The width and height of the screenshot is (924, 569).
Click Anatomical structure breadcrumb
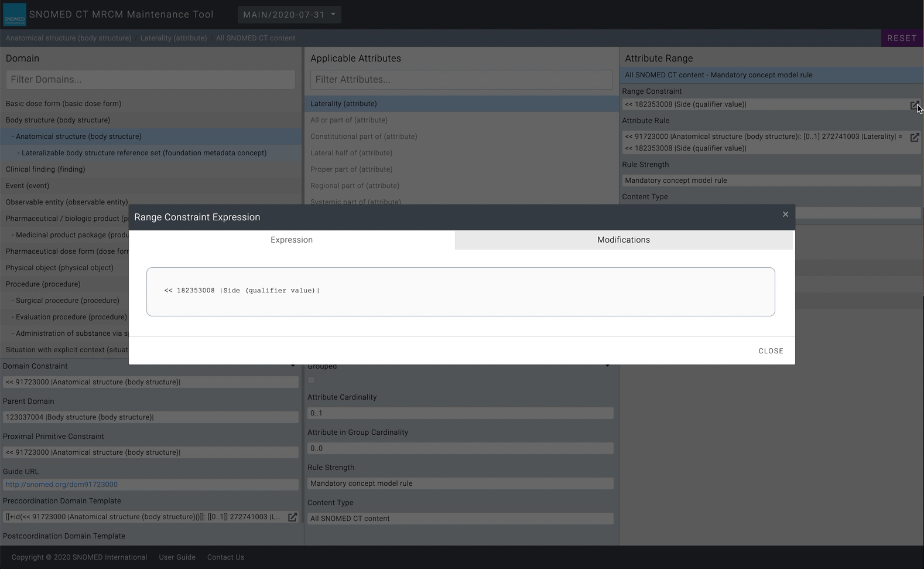tap(69, 38)
